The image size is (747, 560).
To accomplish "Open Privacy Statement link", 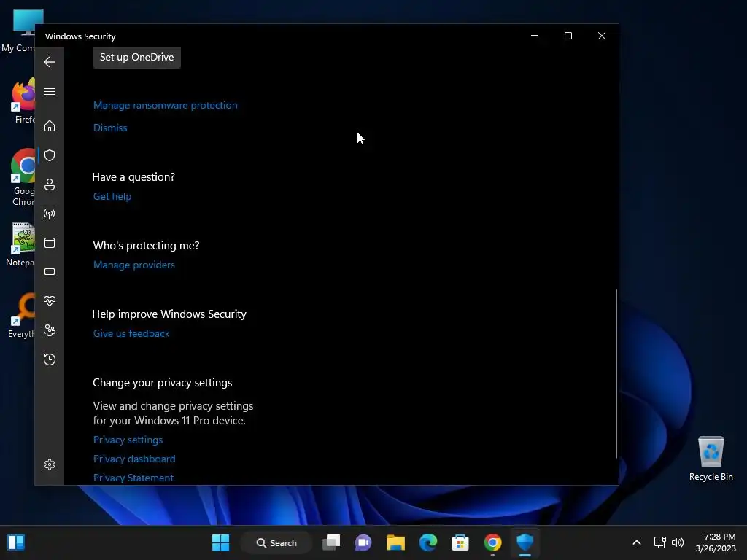I will 133,478.
